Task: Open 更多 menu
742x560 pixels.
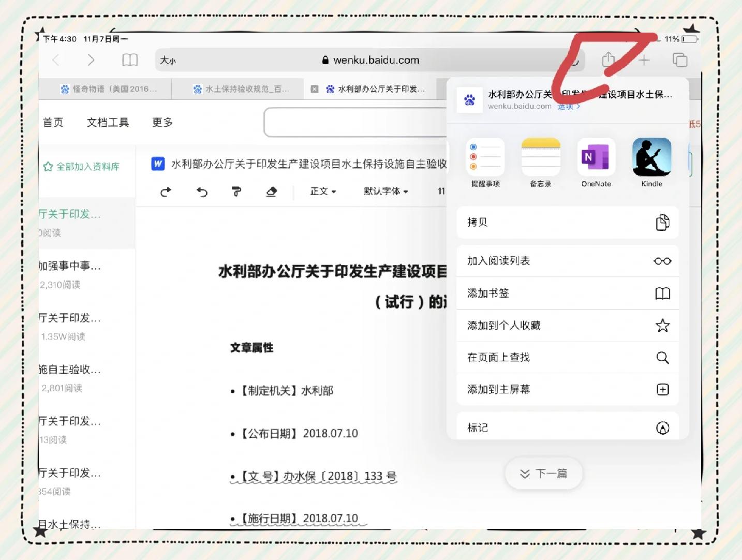Action: click(162, 122)
